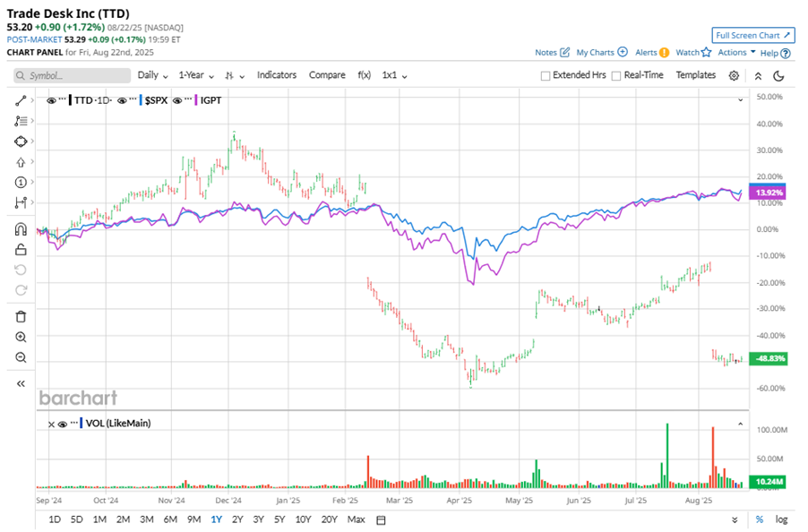Select the trend line drawing tool
This screenshot has height=532, width=808.
[21, 101]
